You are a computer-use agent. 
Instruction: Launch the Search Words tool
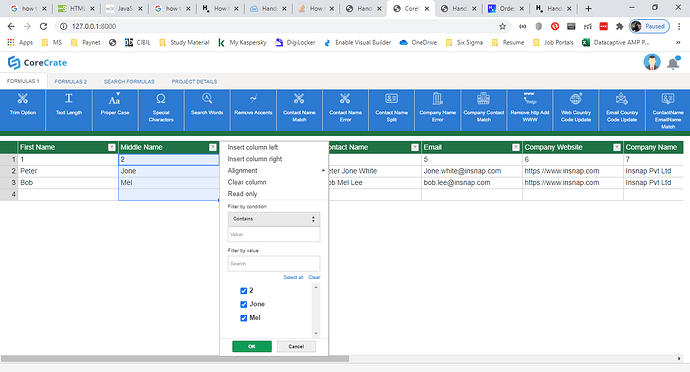(x=207, y=110)
